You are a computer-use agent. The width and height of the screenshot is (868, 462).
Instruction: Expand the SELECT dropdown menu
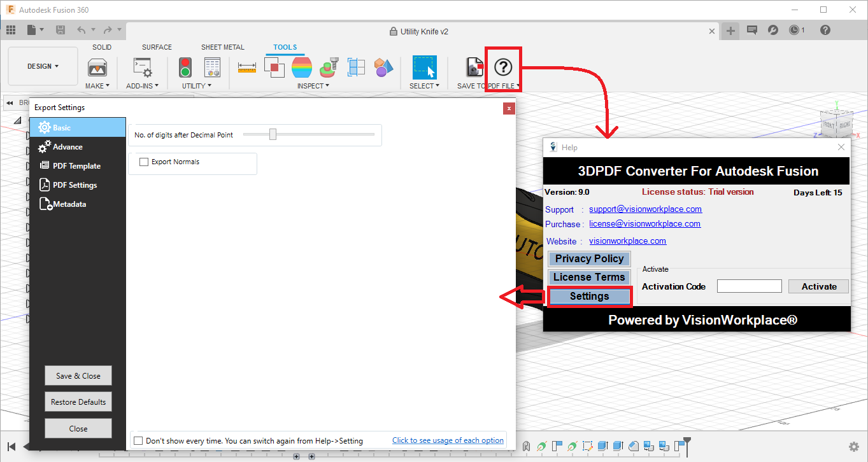[424, 86]
